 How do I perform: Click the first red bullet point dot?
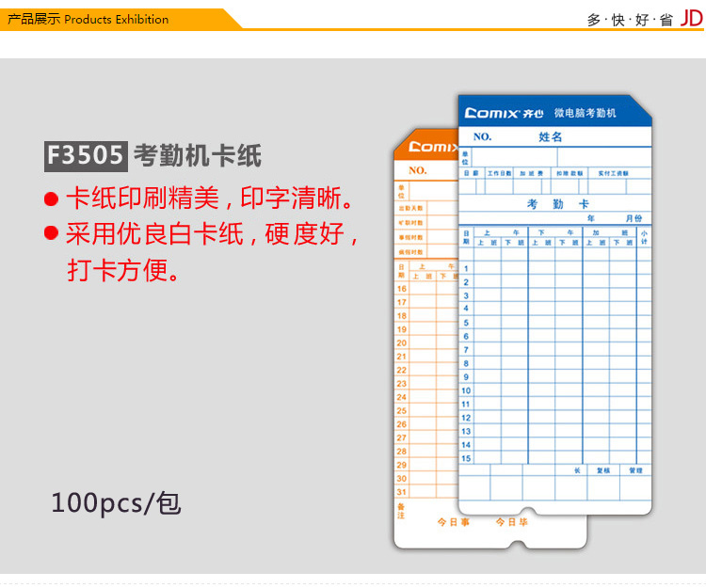52,200
